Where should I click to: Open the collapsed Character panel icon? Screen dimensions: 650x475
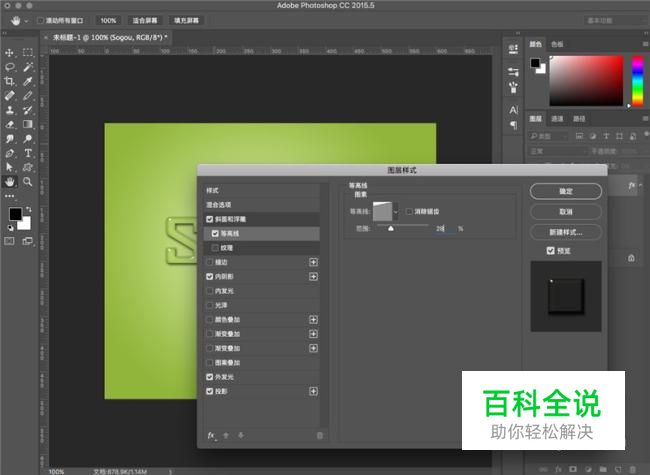click(513, 110)
